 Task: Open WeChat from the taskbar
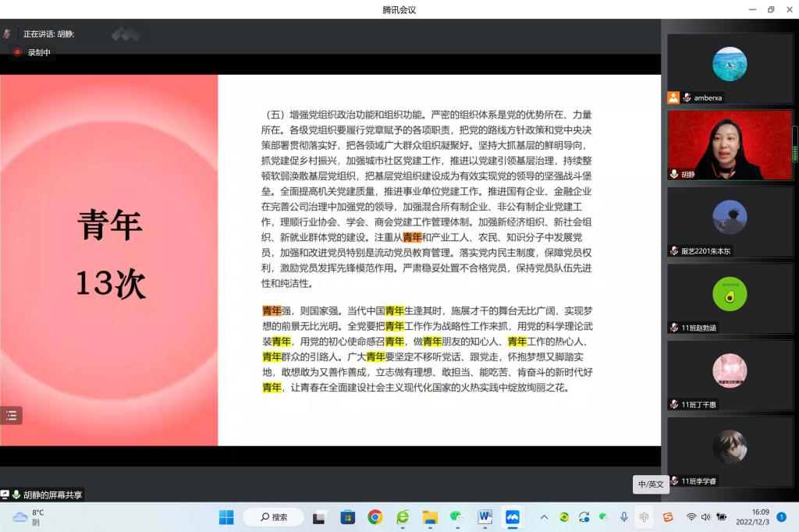tap(457, 517)
